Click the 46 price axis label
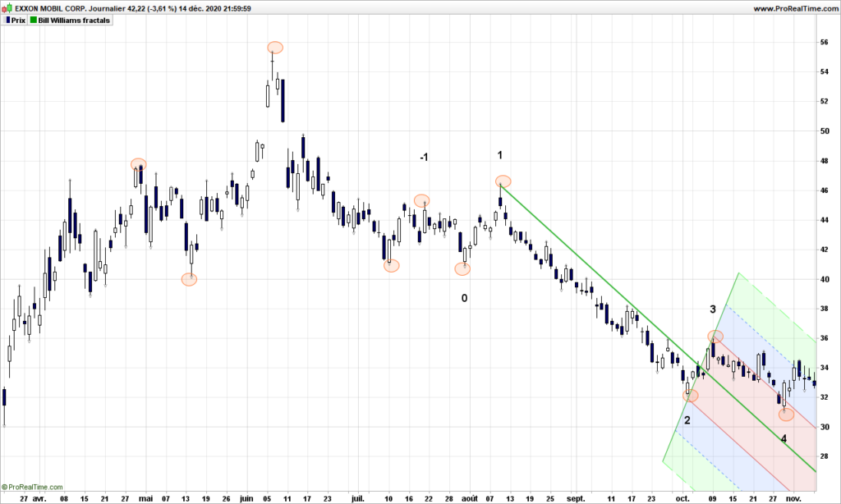Image resolution: width=841 pixels, height=504 pixels. tap(824, 190)
